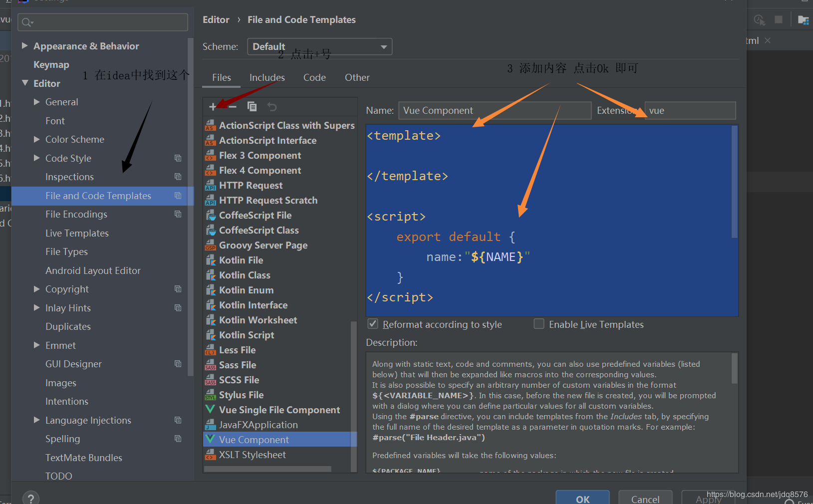Open Keymap settings

pyautogui.click(x=51, y=64)
